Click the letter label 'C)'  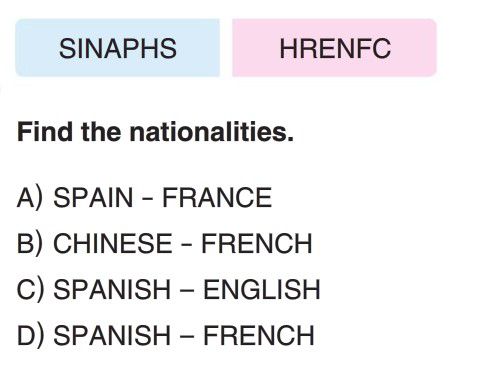[x=30, y=290]
